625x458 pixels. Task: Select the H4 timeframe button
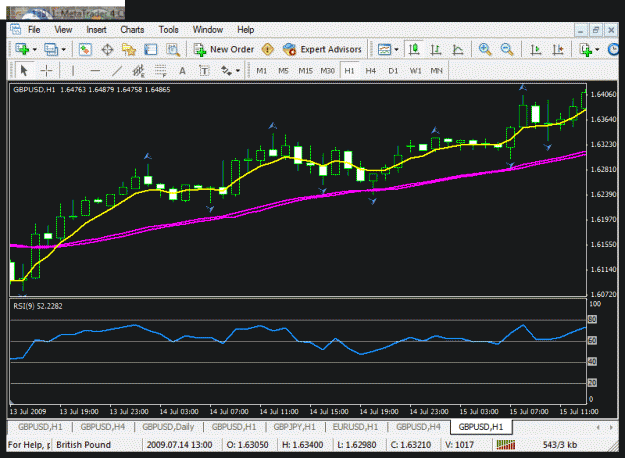point(371,71)
